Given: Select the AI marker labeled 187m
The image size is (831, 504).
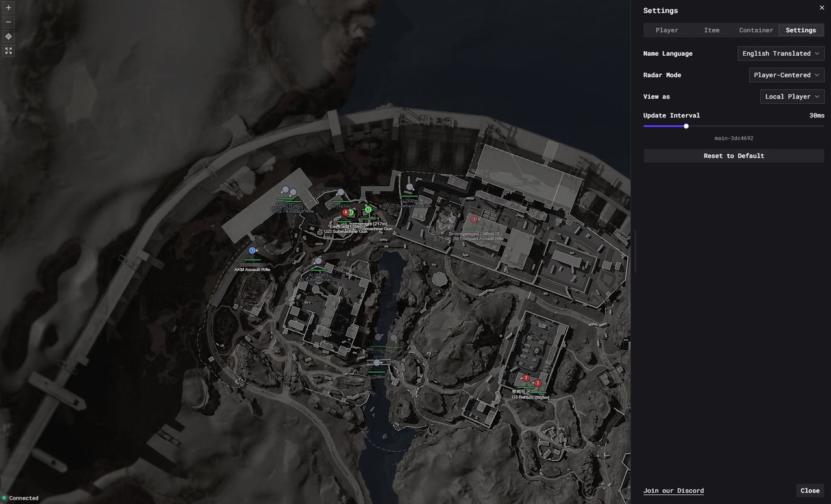Looking at the screenshot, I should point(341,193).
